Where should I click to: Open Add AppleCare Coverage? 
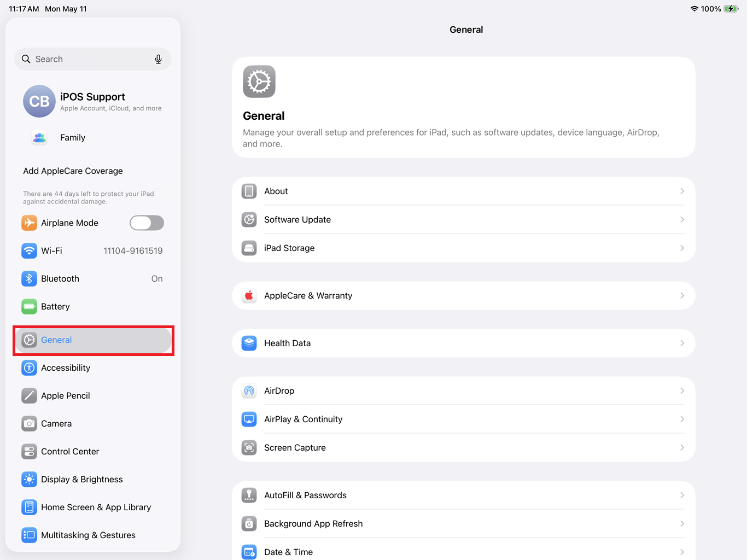coord(73,171)
